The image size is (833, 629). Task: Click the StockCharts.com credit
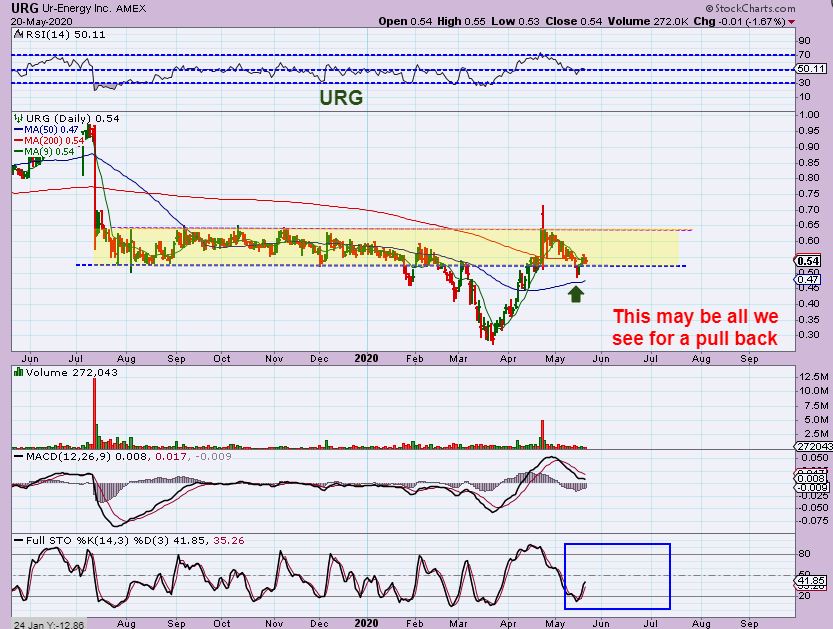[x=750, y=8]
